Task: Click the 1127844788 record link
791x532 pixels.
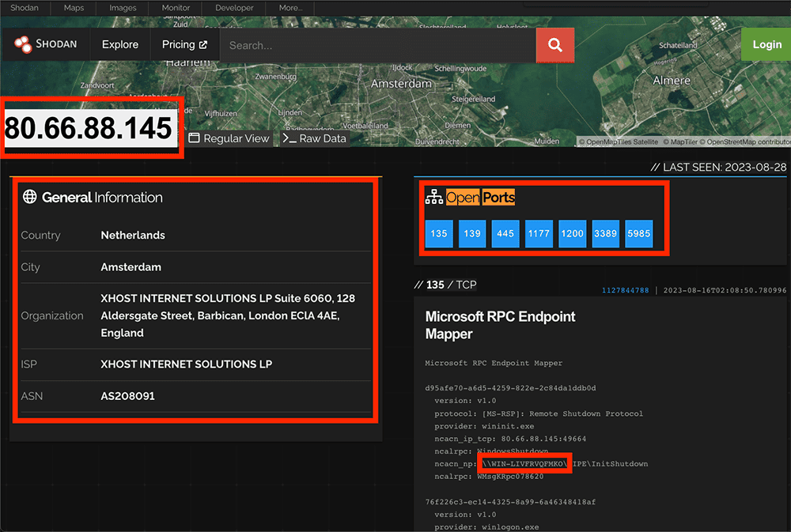Action: click(626, 290)
